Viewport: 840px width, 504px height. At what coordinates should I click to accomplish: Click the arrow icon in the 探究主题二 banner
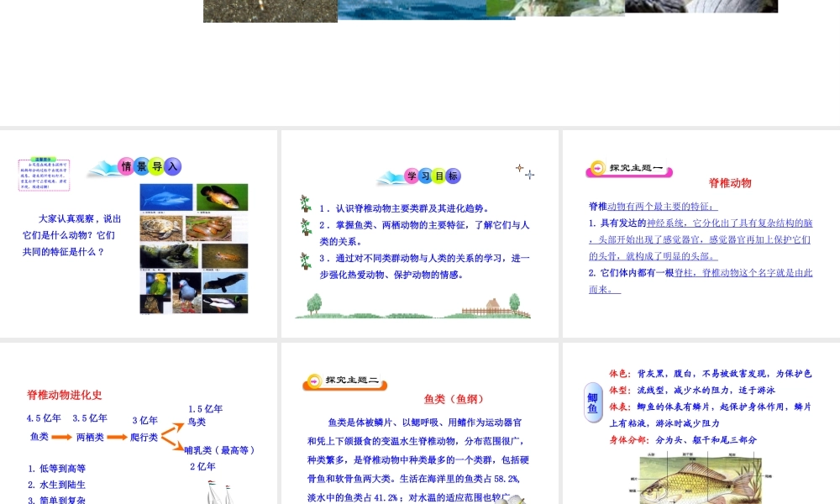pyautogui.click(x=314, y=381)
